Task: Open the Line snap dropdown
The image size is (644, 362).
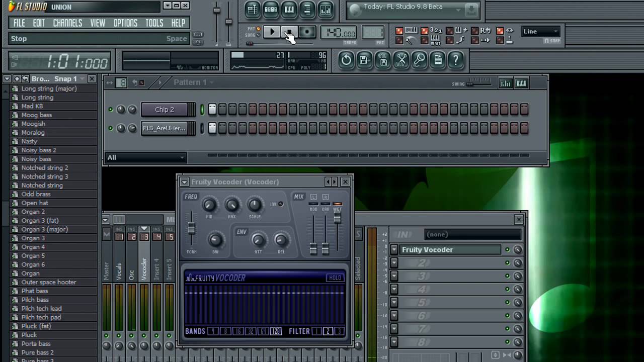Action: tap(541, 31)
